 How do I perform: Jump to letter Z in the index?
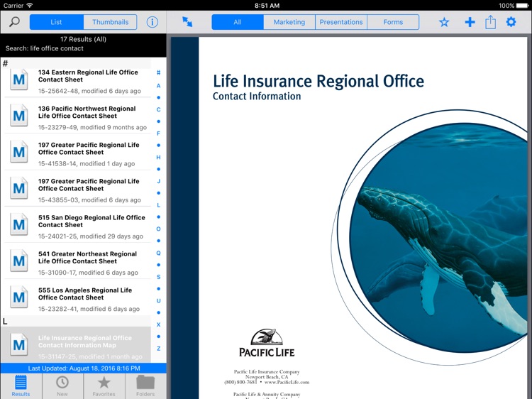(x=158, y=349)
